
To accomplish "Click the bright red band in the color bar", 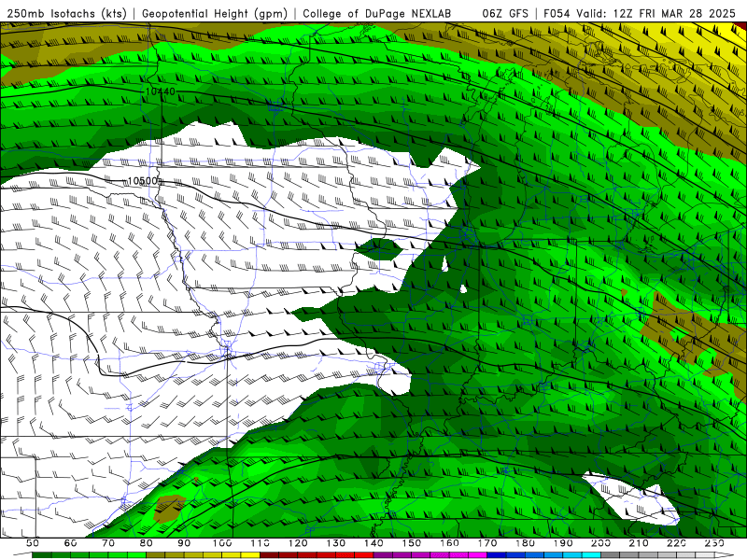I will [364, 554].
